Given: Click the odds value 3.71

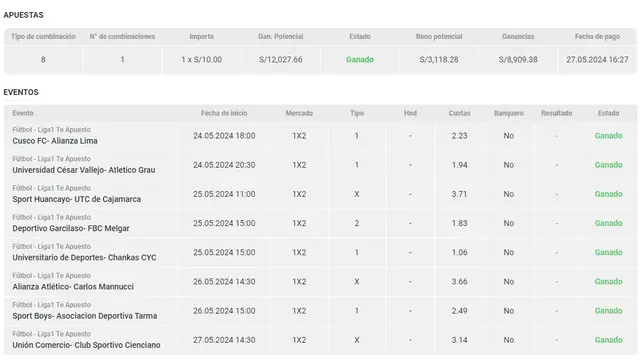Looking at the screenshot, I should pos(459,194).
